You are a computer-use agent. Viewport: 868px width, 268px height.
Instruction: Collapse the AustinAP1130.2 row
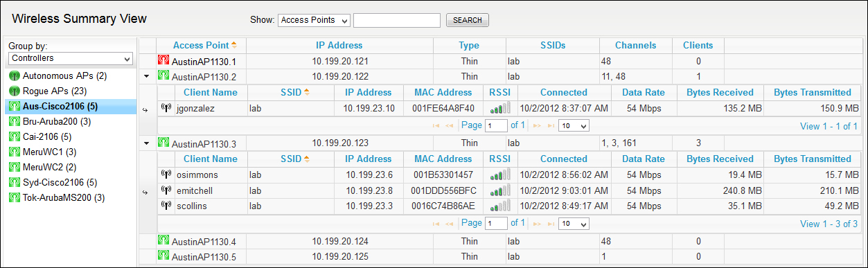[146, 77]
